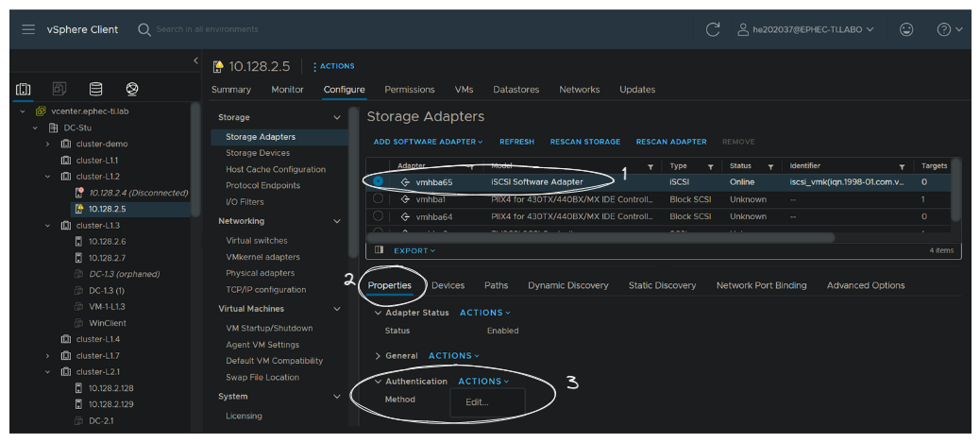Viewport: 980px width, 443px height.
Task: Open the Datastores tab
Action: tap(516, 90)
